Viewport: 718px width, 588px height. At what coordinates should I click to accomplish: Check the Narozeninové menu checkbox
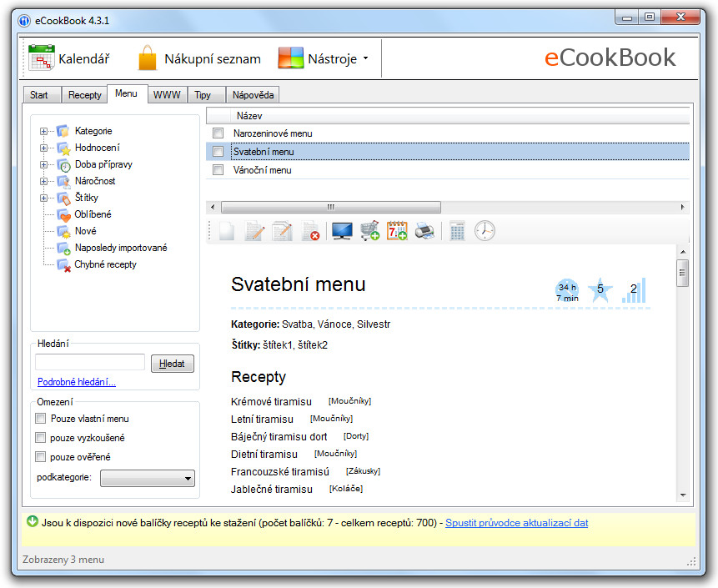(218, 133)
